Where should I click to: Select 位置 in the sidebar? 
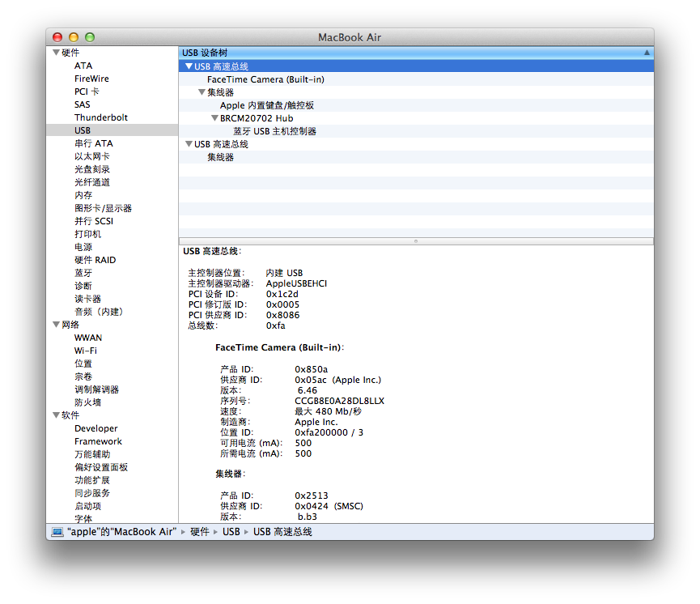tap(83, 364)
